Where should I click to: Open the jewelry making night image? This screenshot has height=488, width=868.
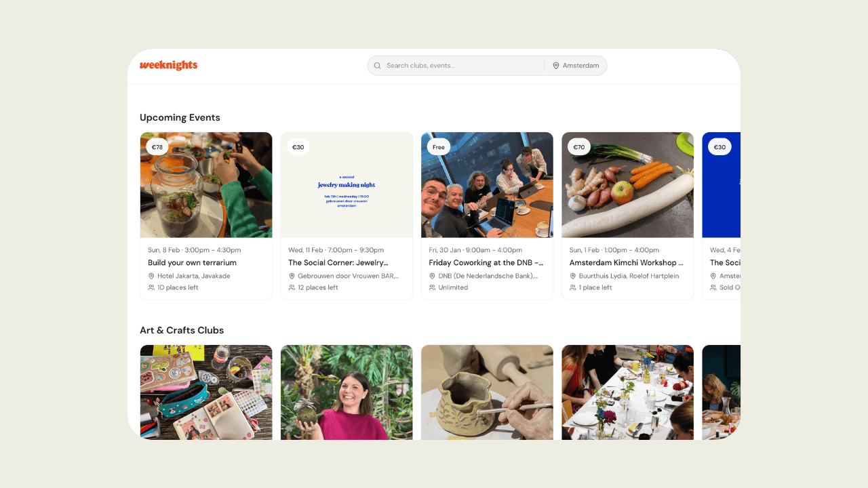pyautogui.click(x=347, y=185)
